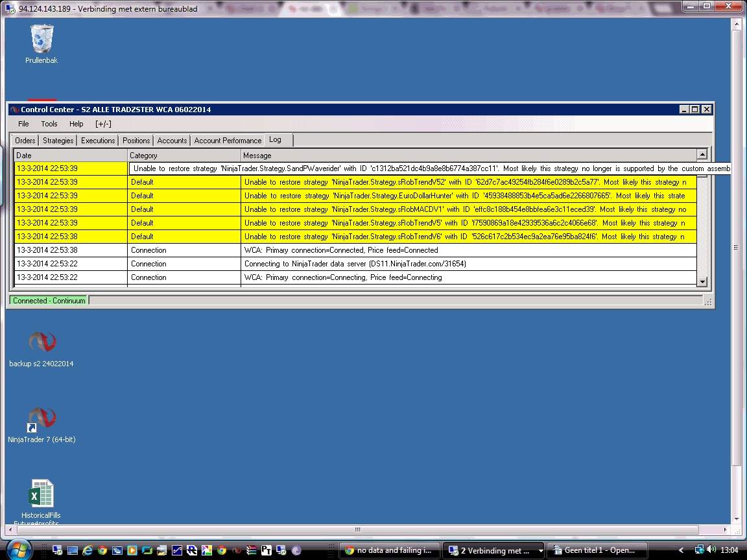The height and width of the screenshot is (560, 747).
Task: Open the purple swirl torrent icon
Action: coord(296,550)
